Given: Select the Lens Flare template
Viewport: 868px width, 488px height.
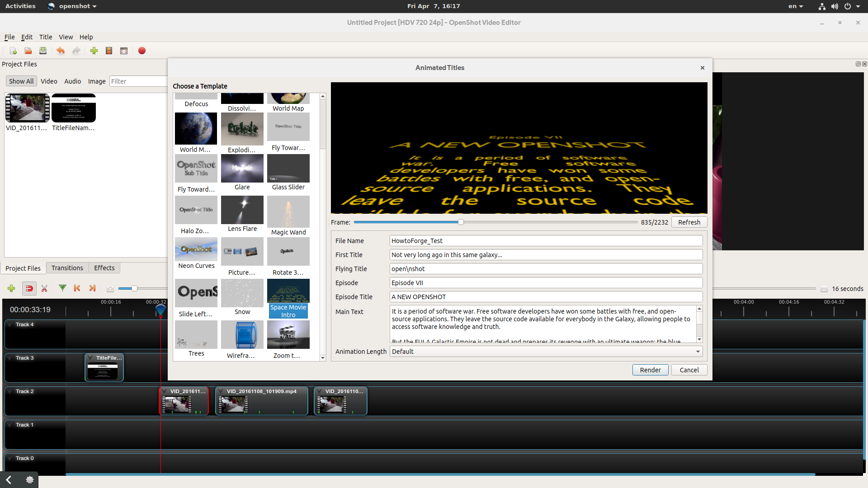Looking at the screenshot, I should pyautogui.click(x=242, y=210).
